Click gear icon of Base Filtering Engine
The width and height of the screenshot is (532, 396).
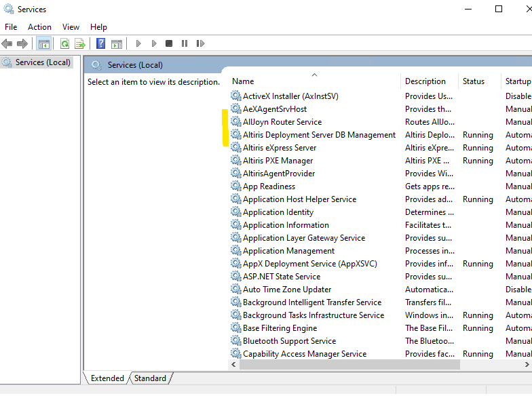(236, 328)
